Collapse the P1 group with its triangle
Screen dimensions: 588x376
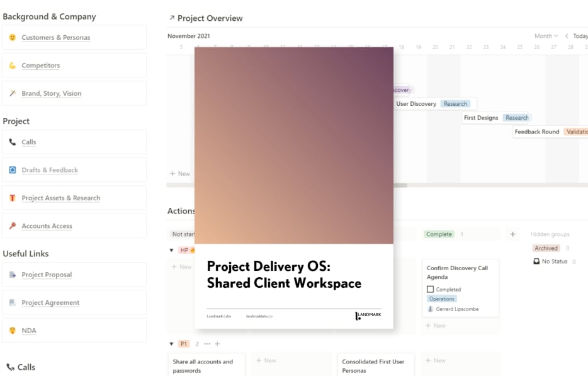[171, 344]
